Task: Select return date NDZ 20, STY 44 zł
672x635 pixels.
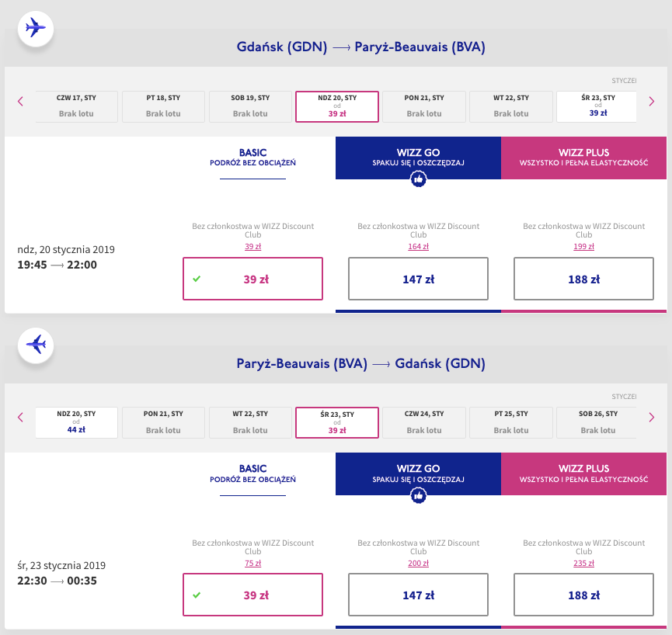Action: (x=76, y=422)
